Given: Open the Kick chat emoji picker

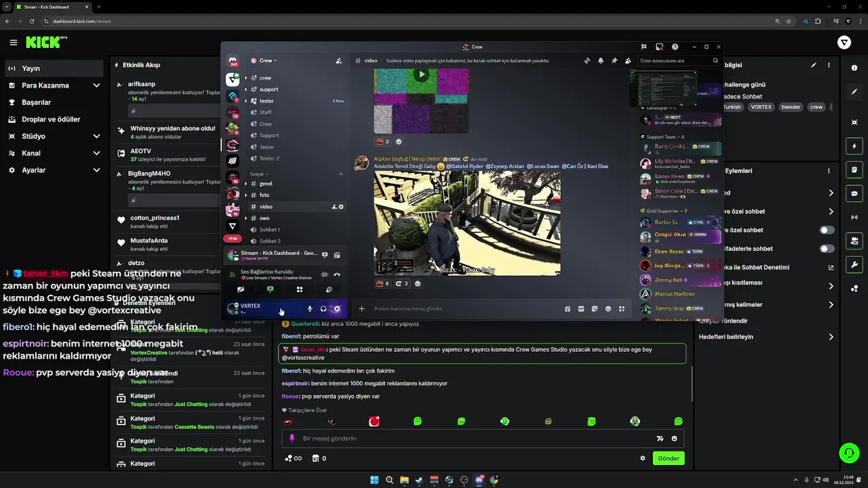Looking at the screenshot, I should (674, 439).
